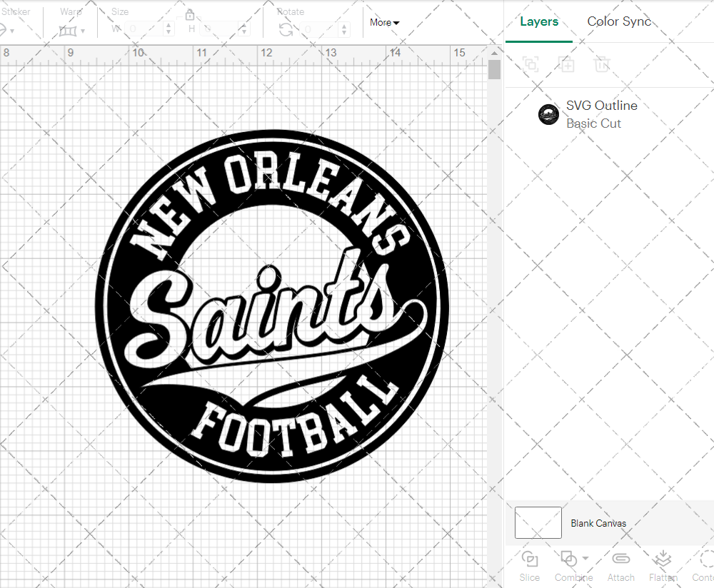Open the More dropdown in the toolbar
Image resolution: width=714 pixels, height=588 pixels.
coord(384,22)
